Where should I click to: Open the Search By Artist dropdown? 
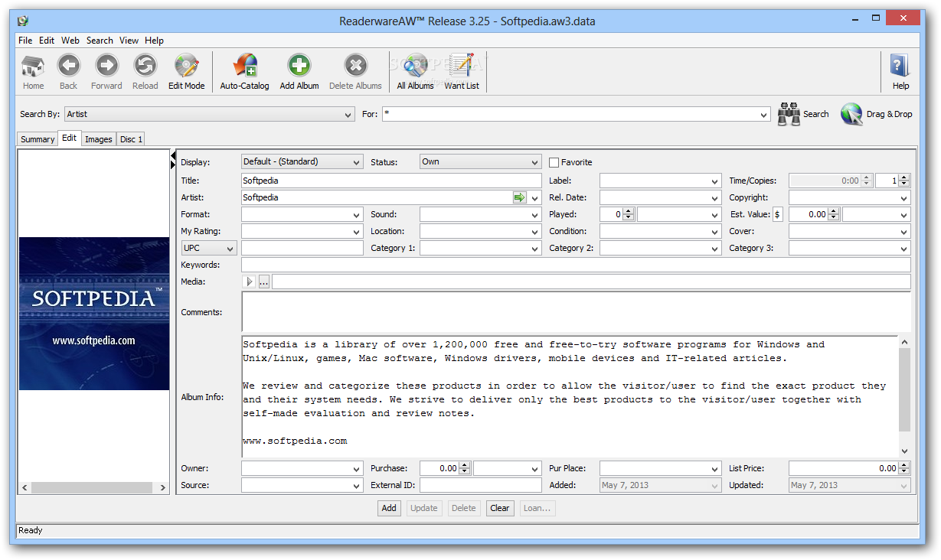point(209,114)
